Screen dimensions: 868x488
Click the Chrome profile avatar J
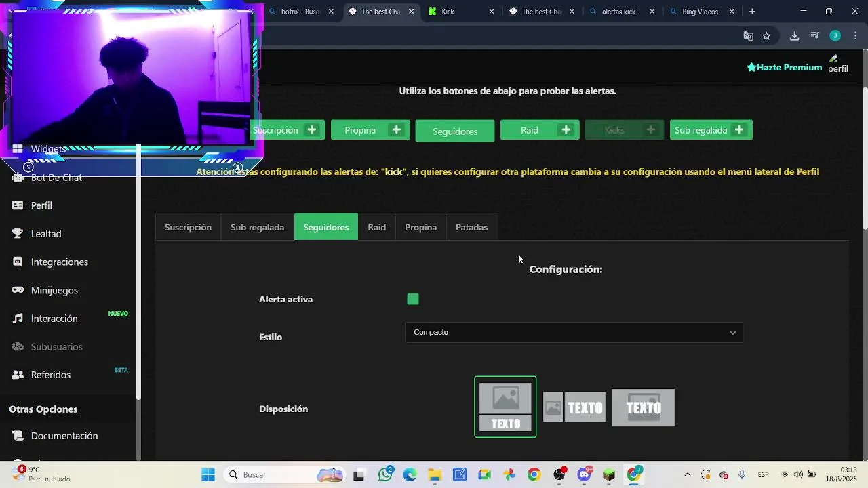click(835, 36)
